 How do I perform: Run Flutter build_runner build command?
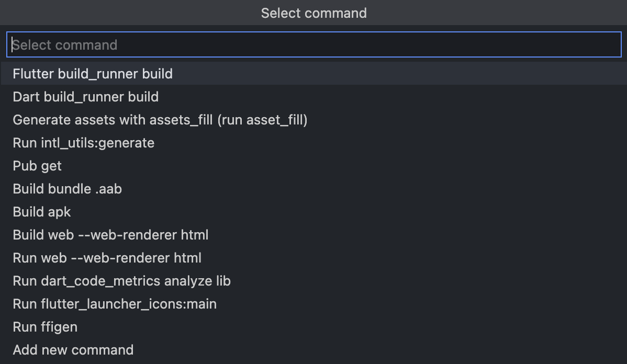click(93, 74)
